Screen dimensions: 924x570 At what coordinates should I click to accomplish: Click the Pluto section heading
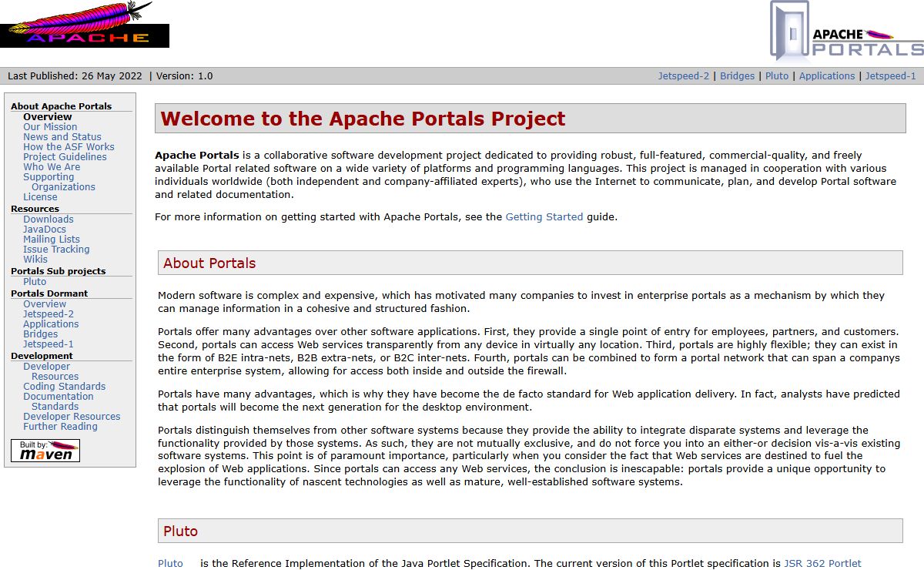coord(180,531)
